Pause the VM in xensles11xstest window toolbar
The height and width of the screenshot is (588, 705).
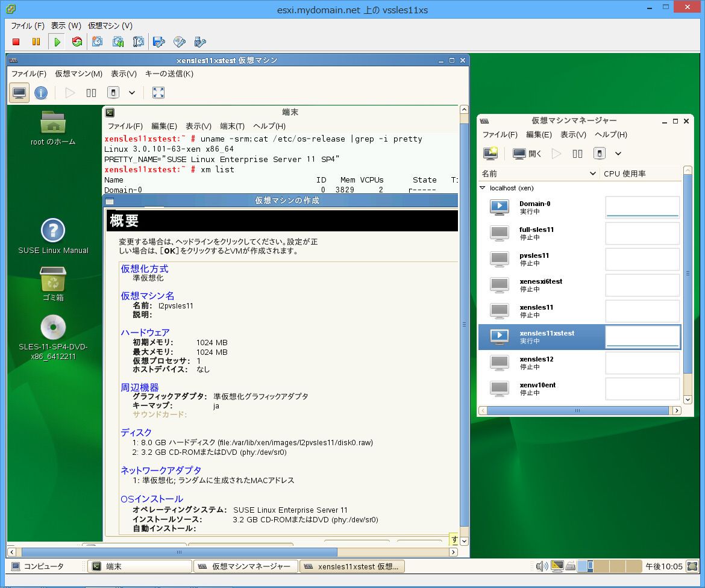pos(91,93)
